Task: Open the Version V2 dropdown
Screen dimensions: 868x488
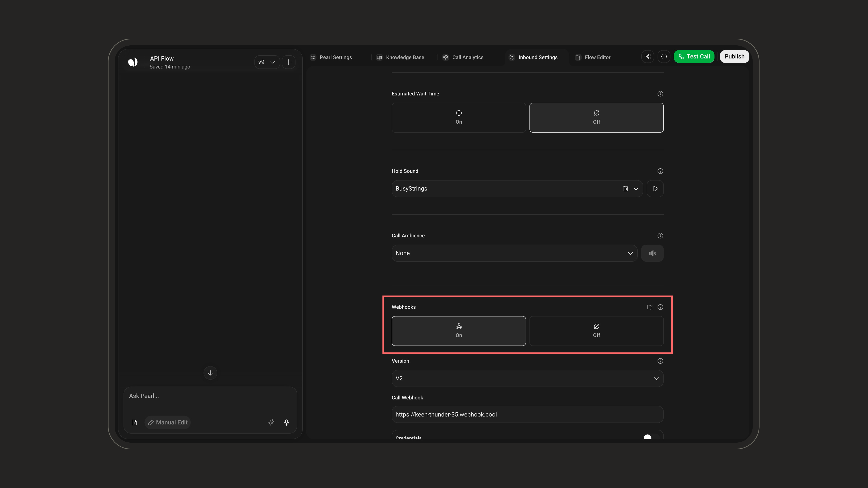Action: [x=527, y=379]
